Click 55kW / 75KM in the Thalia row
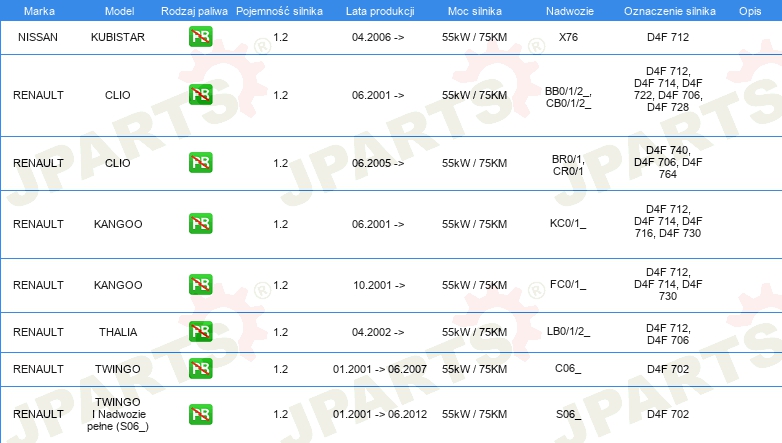The width and height of the screenshot is (782, 443). click(x=474, y=332)
